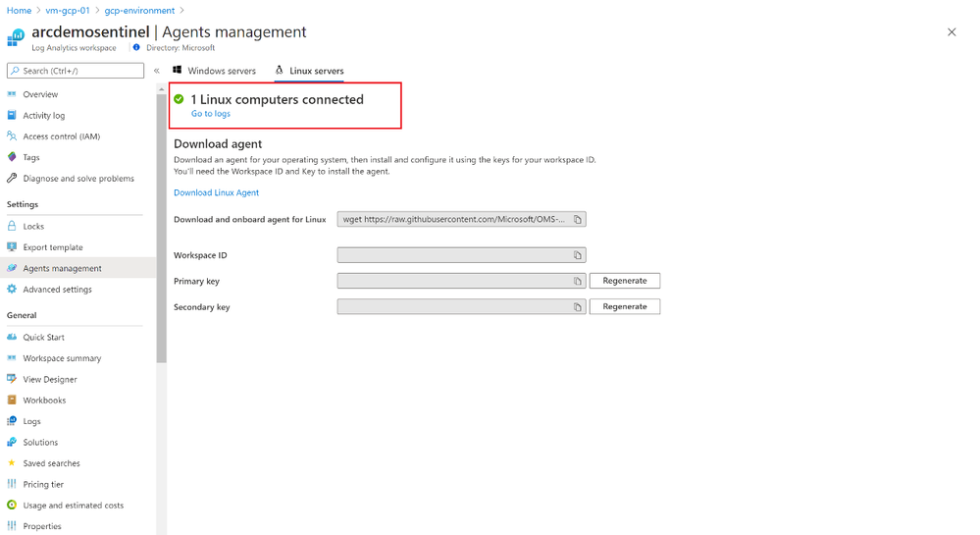Viewport: 980px width, 535px height.
Task: Click the Access control (IAM) icon
Action: pos(11,135)
